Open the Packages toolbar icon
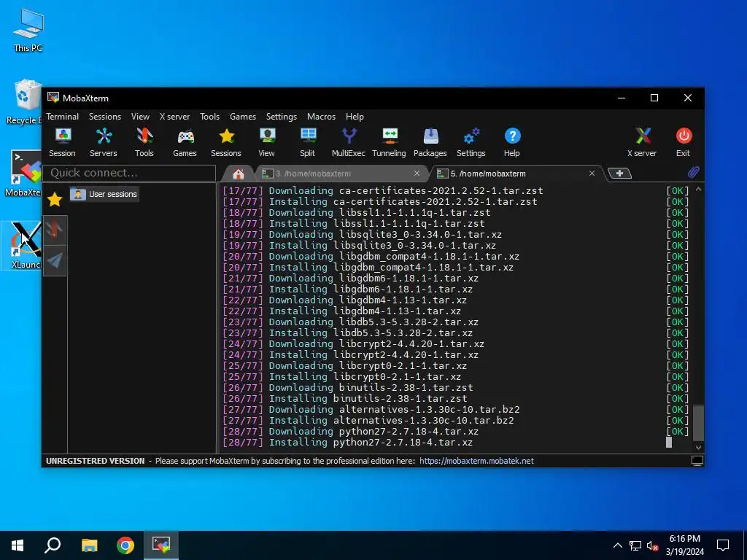 click(430, 142)
